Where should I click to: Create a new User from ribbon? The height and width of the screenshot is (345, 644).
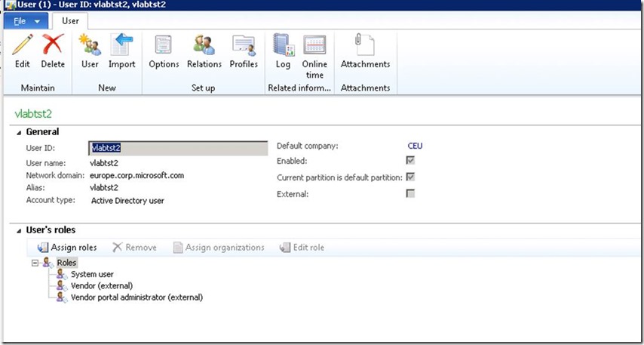coord(90,46)
